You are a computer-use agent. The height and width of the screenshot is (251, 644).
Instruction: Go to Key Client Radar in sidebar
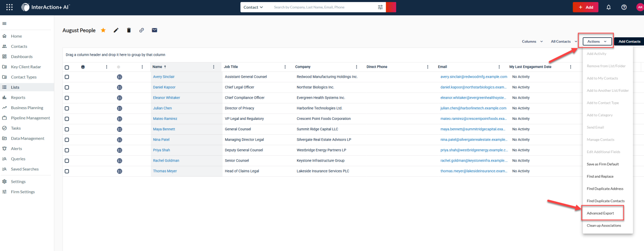point(26,67)
